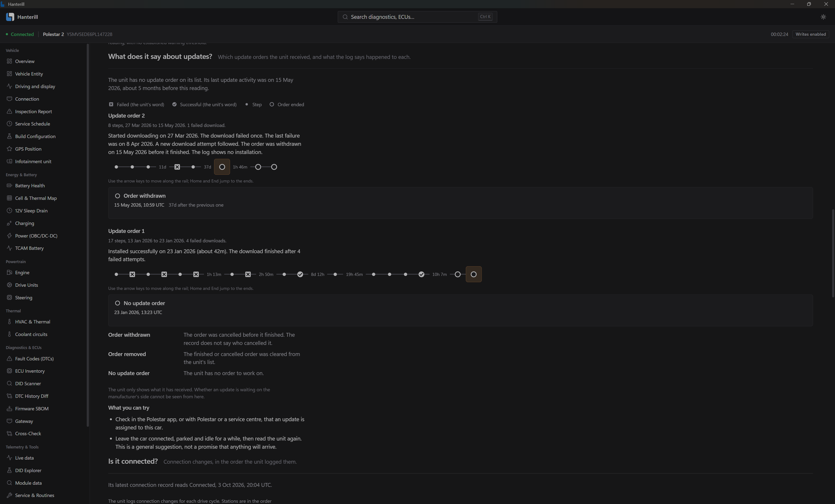Select the Steering icon in Powertrain
The height and width of the screenshot is (504, 835).
(x=9, y=298)
